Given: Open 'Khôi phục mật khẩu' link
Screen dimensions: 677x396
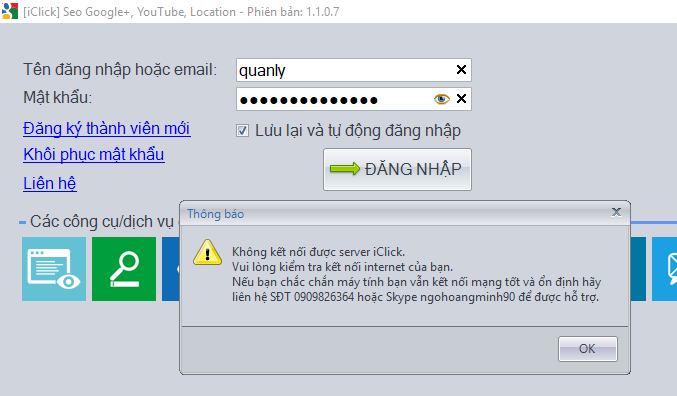Looking at the screenshot, I should (94, 155).
